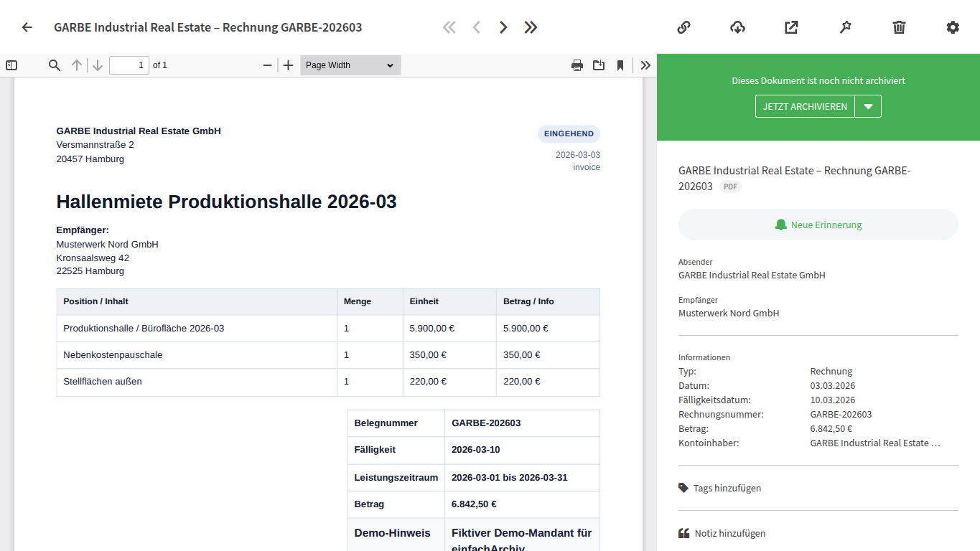The width and height of the screenshot is (980, 551).
Task: Go back with the left arrow icon
Action: (27, 27)
